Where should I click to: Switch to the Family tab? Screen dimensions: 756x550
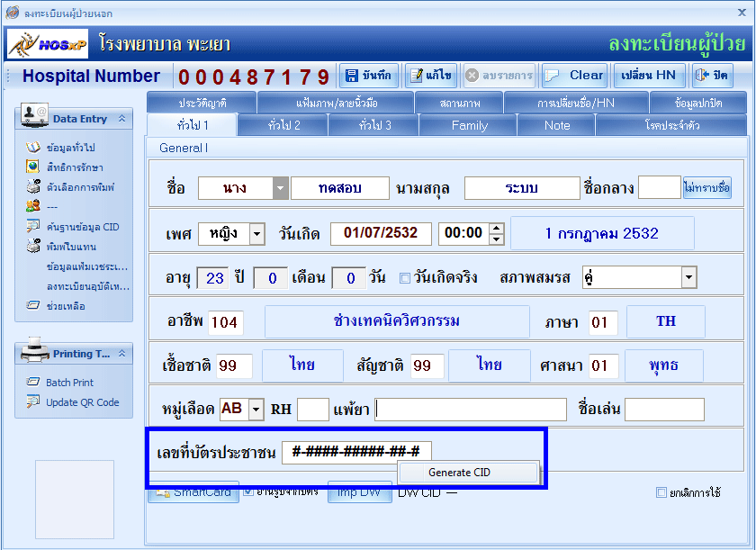(469, 125)
